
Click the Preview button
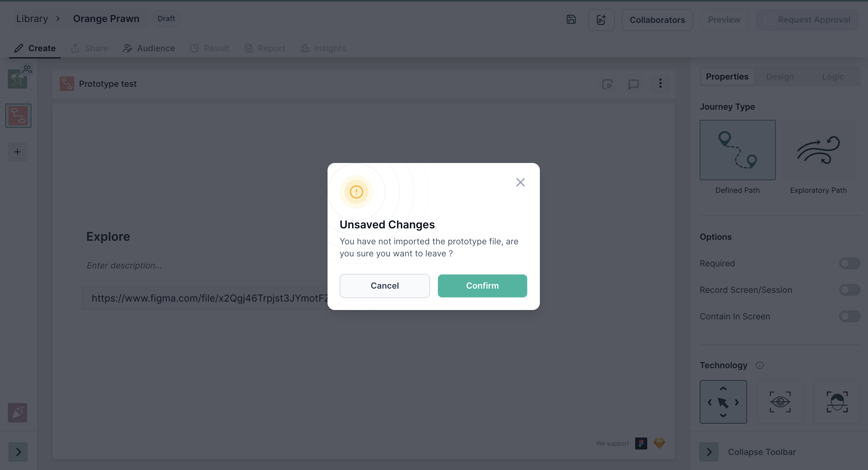pos(724,20)
